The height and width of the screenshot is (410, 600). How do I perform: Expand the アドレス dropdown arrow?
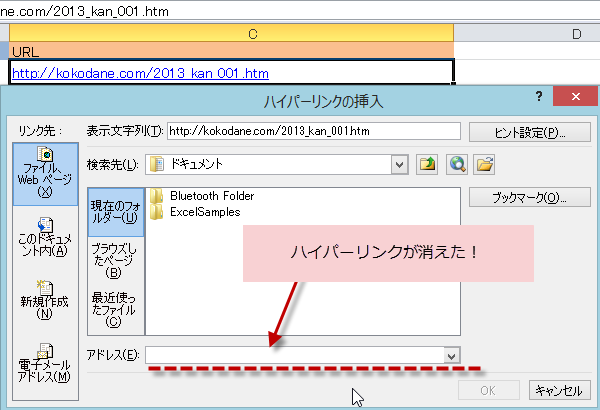[452, 356]
